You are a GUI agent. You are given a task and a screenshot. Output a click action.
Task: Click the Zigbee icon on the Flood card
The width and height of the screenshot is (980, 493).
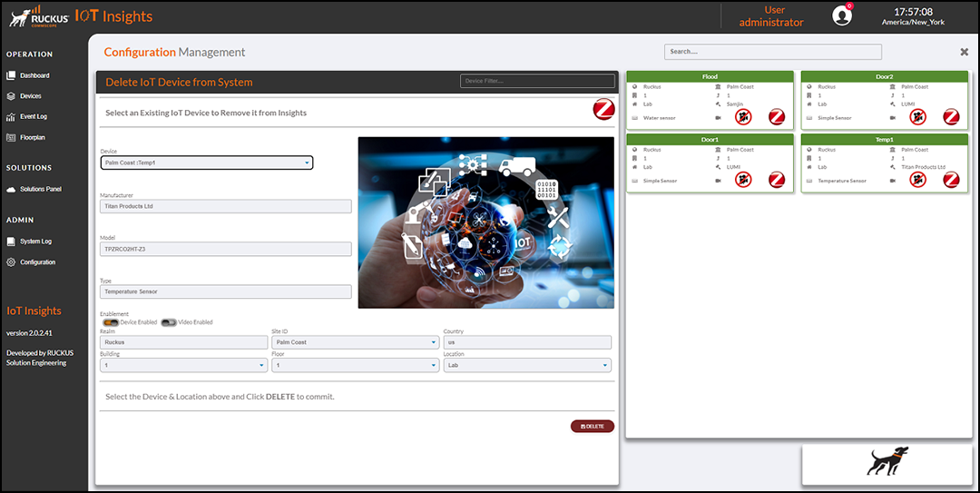pos(776,117)
